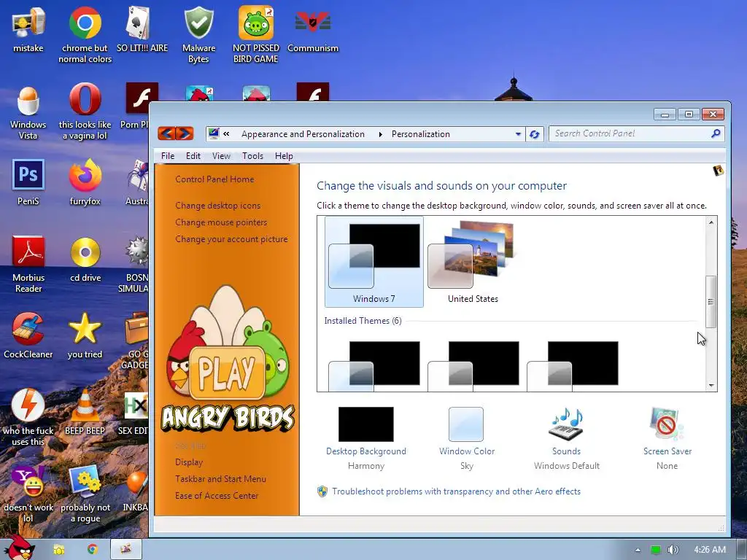Click the search magnifier icon

pyautogui.click(x=716, y=134)
